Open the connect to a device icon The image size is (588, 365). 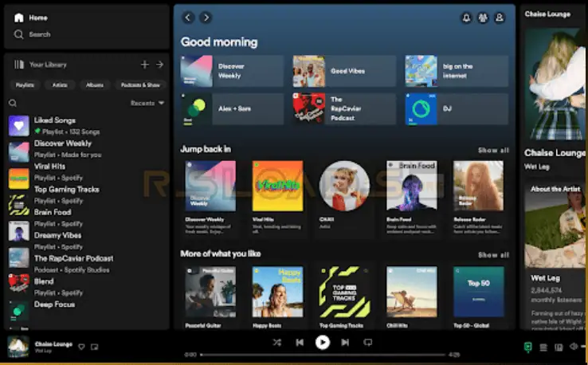pyautogui.click(x=559, y=347)
